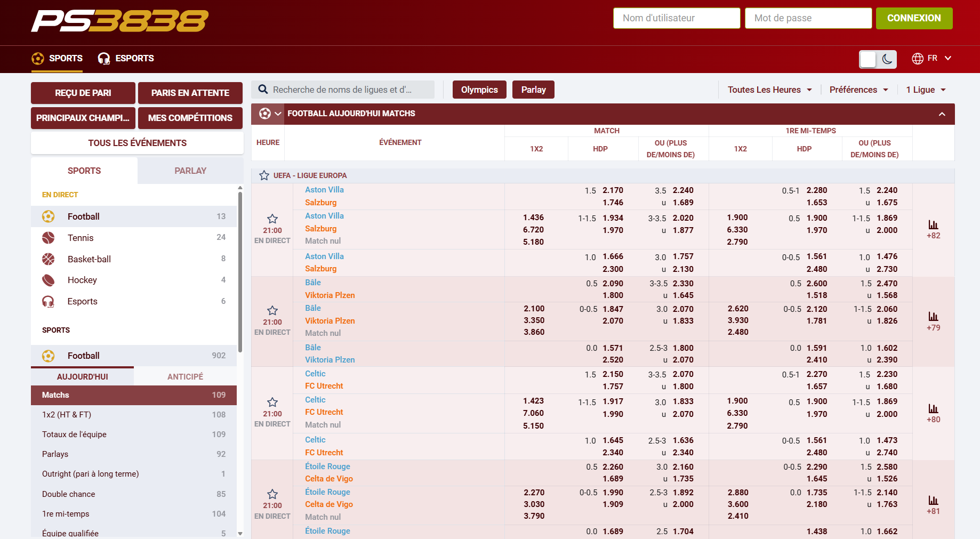Switch to the PARLAY sidebar tab
This screenshot has width=980, height=539.
(x=190, y=171)
